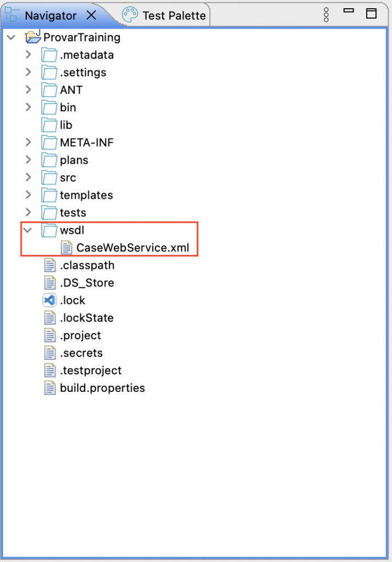The image size is (392, 562).
Task: Click the view menu (three dots) icon
Action: pos(326,14)
